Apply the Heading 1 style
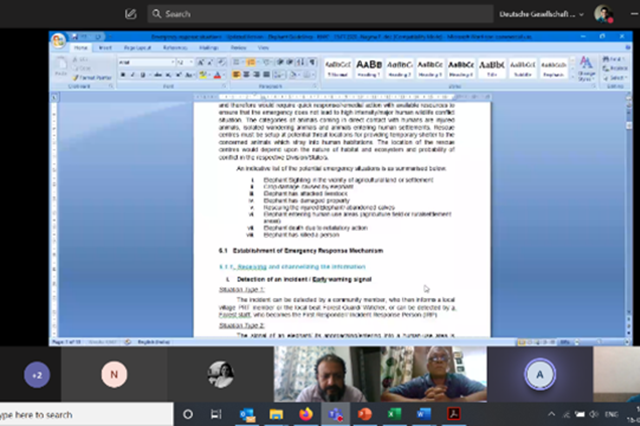The image size is (640, 426). point(369,67)
